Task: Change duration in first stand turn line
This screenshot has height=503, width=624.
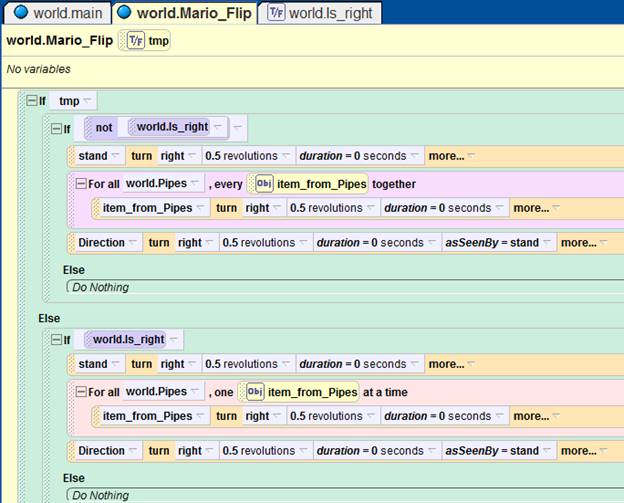Action: coord(359,156)
